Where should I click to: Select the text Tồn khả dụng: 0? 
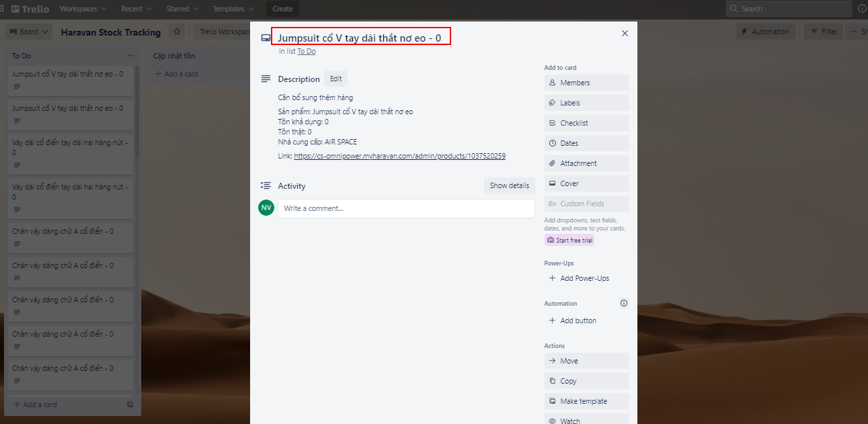(x=303, y=122)
